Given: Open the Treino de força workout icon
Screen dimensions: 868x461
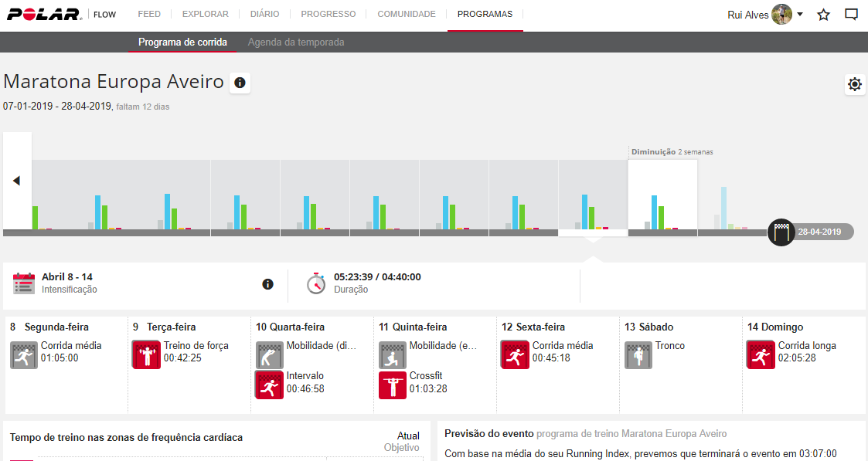Looking at the screenshot, I should [x=146, y=354].
